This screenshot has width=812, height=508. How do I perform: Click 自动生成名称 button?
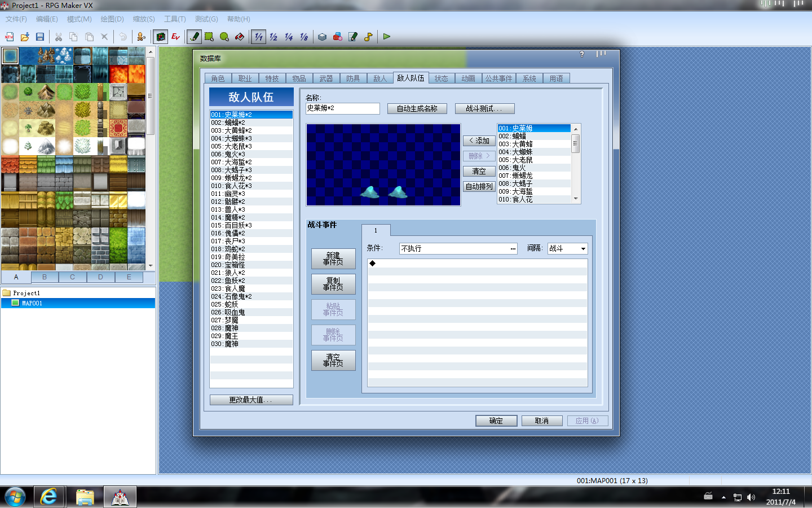point(417,108)
